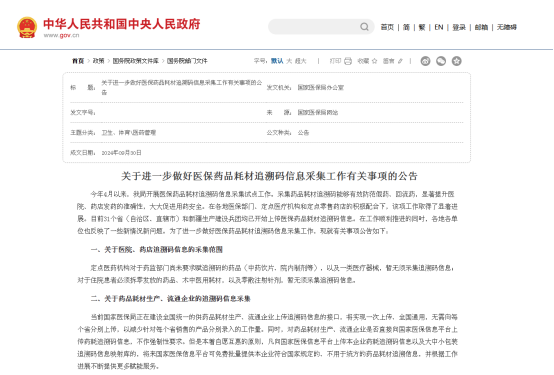Open the 无障碍 accessibility link

pos(507,27)
